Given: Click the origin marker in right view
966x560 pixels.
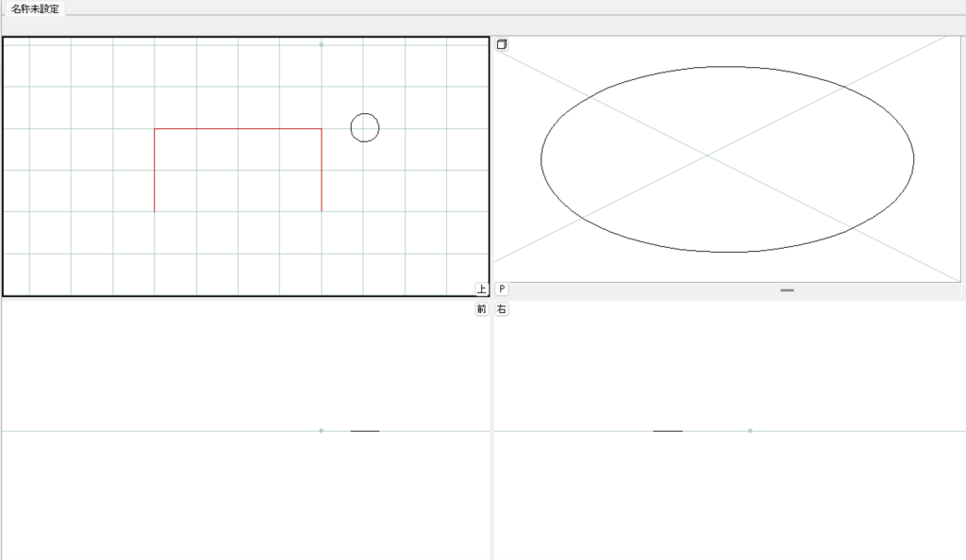Looking at the screenshot, I should tap(750, 431).
